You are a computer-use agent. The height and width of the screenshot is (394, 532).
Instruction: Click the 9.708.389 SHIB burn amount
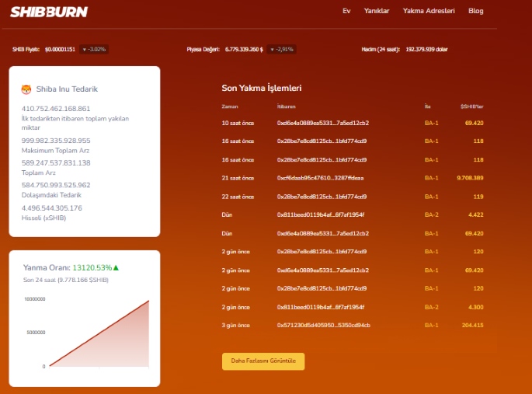[x=469, y=178]
